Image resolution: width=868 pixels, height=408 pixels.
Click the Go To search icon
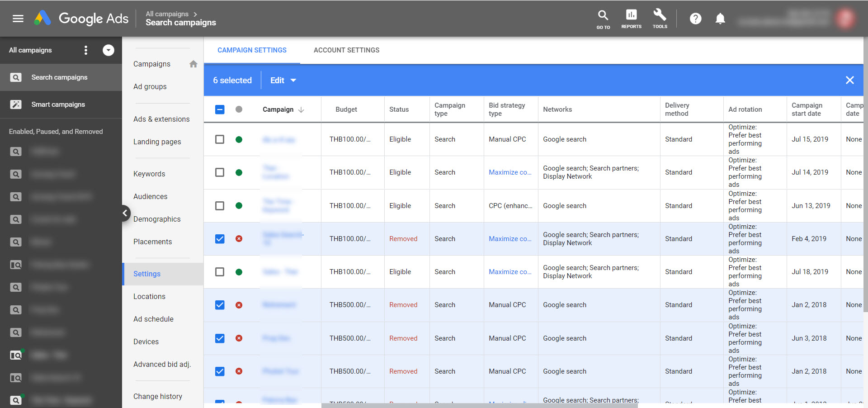603,18
